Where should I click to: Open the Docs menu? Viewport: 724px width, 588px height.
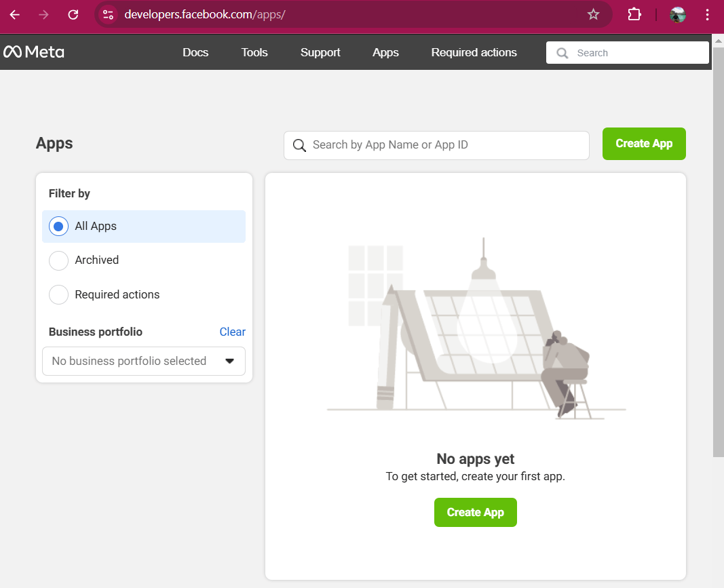(x=195, y=52)
